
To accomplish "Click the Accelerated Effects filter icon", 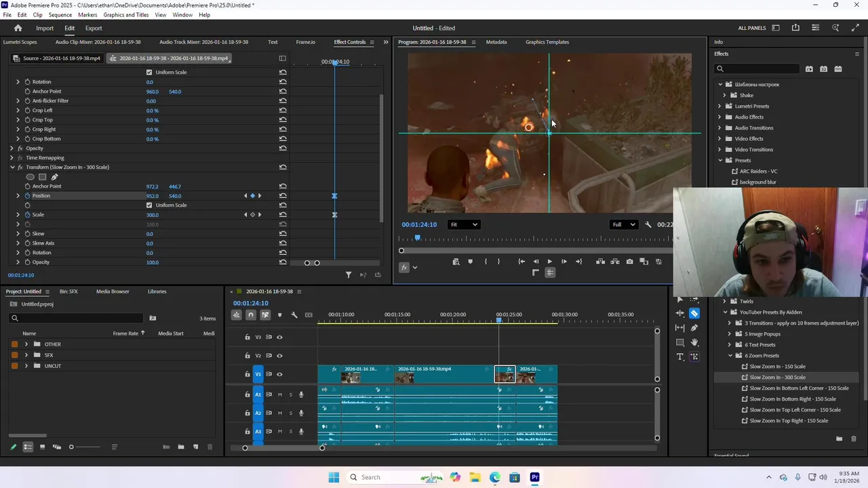I will coord(809,68).
